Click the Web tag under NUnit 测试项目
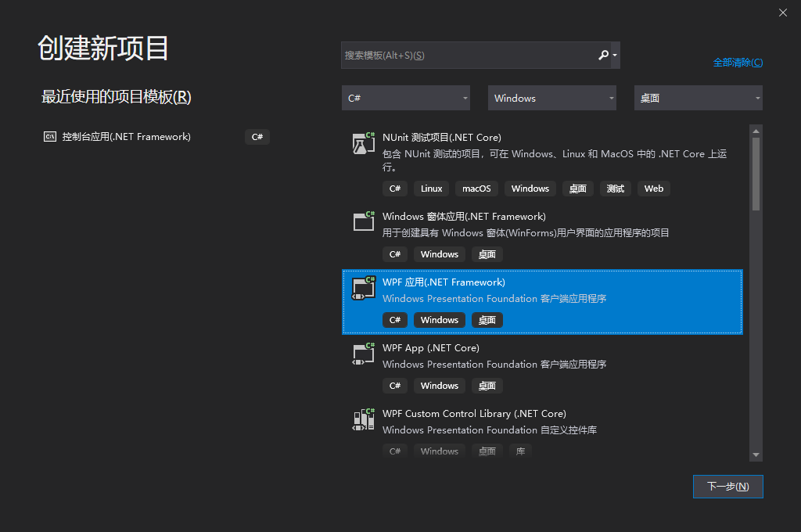801x532 pixels. (653, 188)
